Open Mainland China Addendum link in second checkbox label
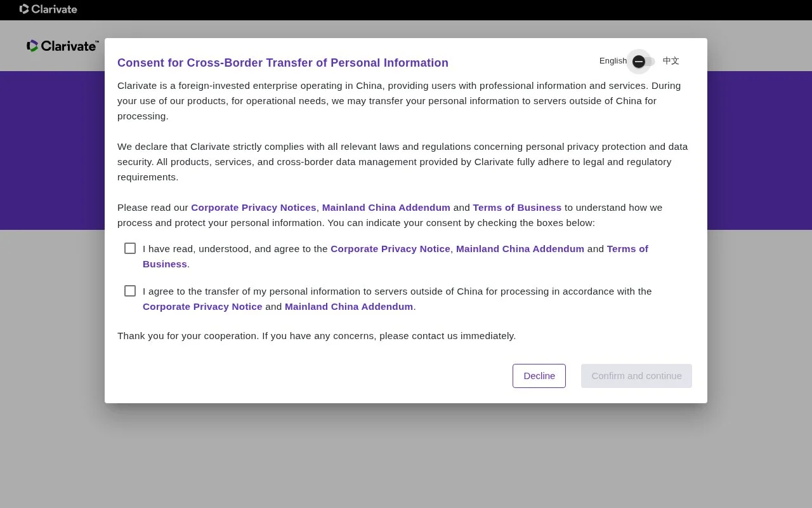812x508 pixels. click(349, 307)
